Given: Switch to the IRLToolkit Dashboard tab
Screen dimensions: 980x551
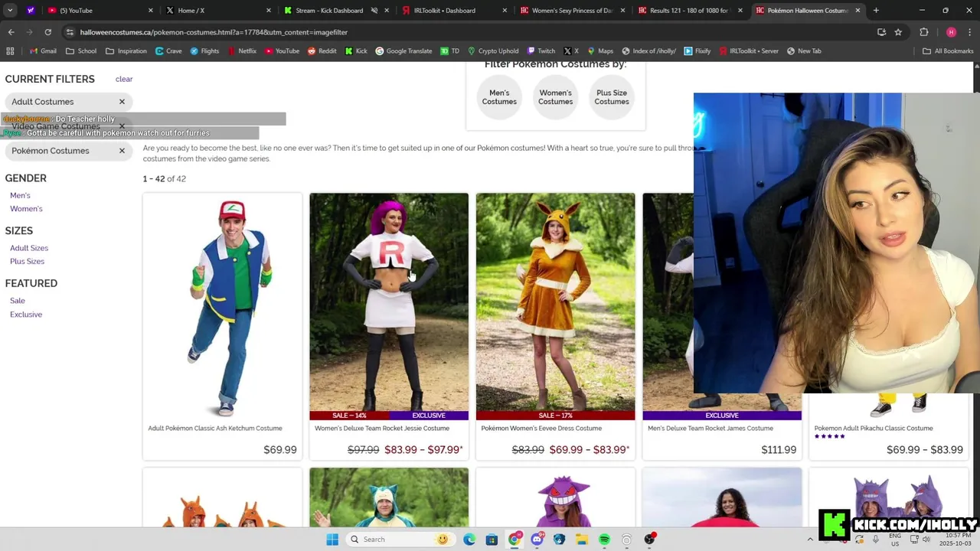Looking at the screenshot, I should click(453, 11).
